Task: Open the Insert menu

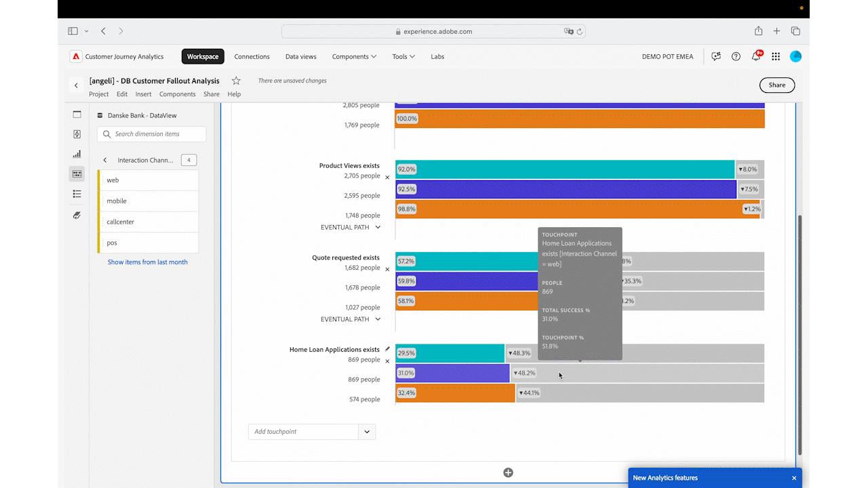Action: [x=143, y=94]
